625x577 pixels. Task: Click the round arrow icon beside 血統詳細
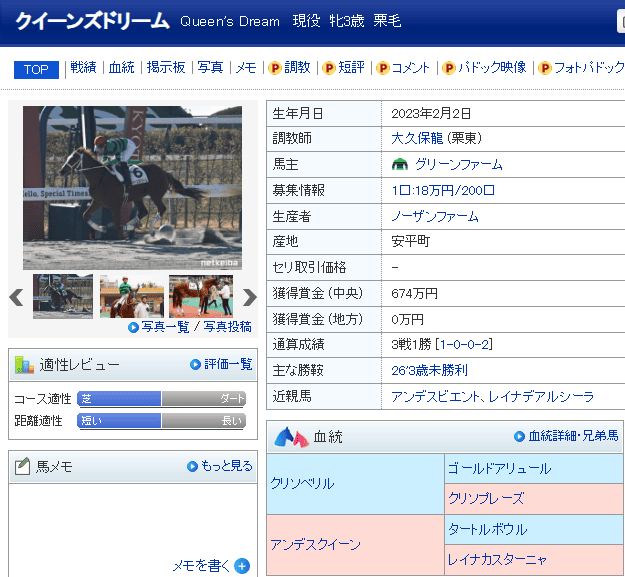(519, 437)
